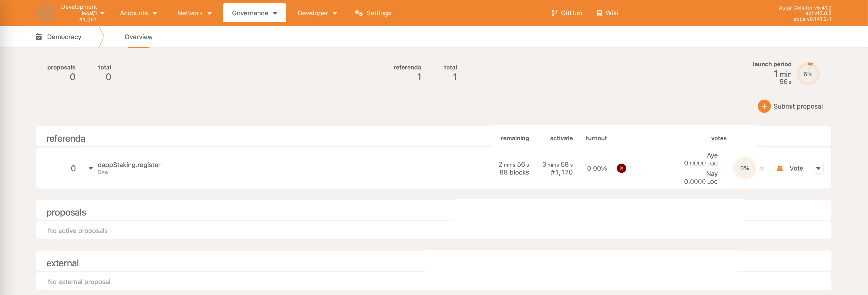Click the red X failing status icon
The width and height of the screenshot is (868, 295).
click(x=621, y=168)
